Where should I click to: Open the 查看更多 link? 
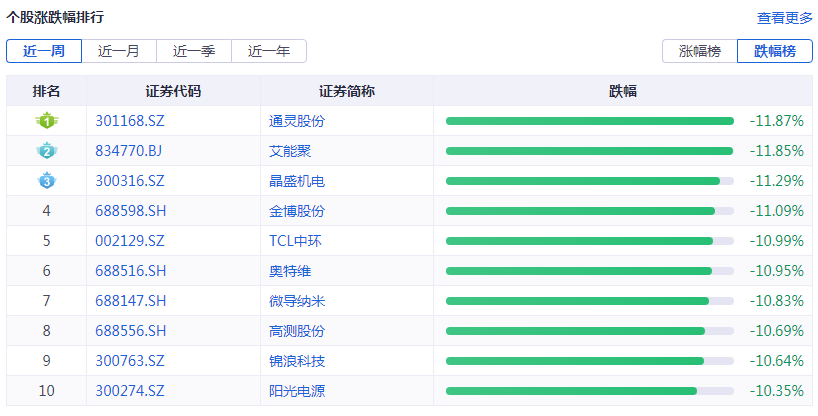point(785,18)
